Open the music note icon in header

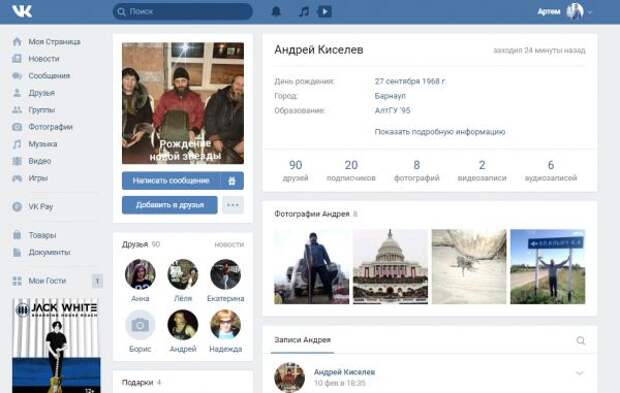pyautogui.click(x=303, y=11)
